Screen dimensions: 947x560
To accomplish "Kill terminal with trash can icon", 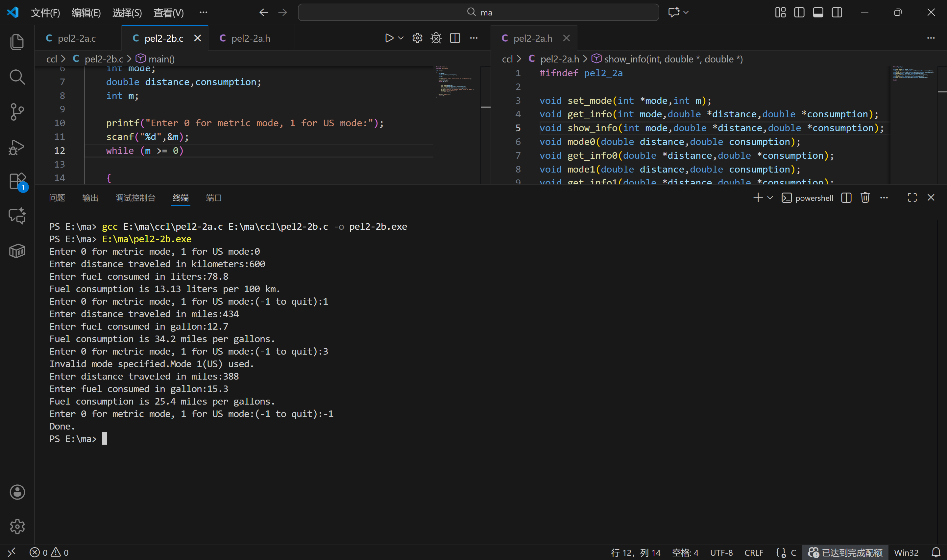I will 865,198.
